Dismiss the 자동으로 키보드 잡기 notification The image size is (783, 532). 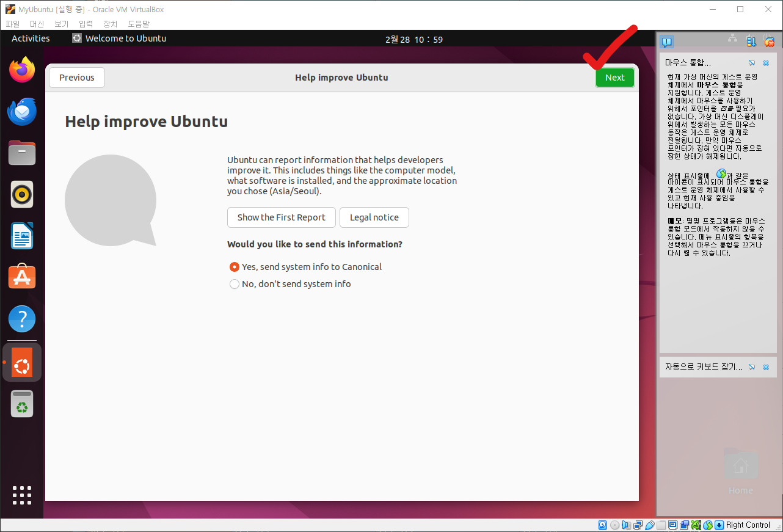click(766, 367)
